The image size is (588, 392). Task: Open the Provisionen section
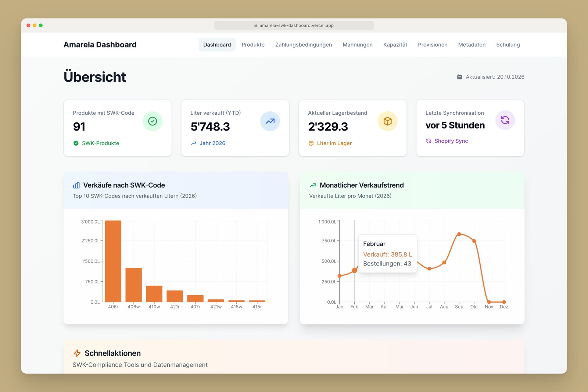coord(433,45)
